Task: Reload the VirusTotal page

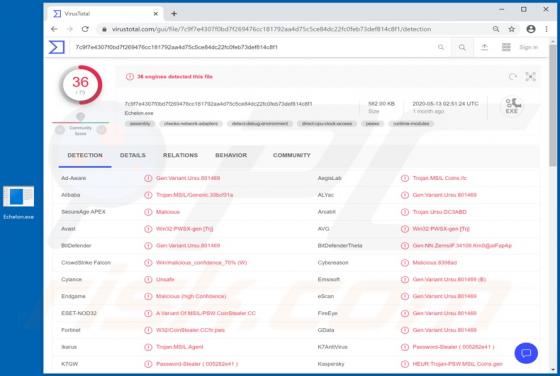Action: pos(85,29)
